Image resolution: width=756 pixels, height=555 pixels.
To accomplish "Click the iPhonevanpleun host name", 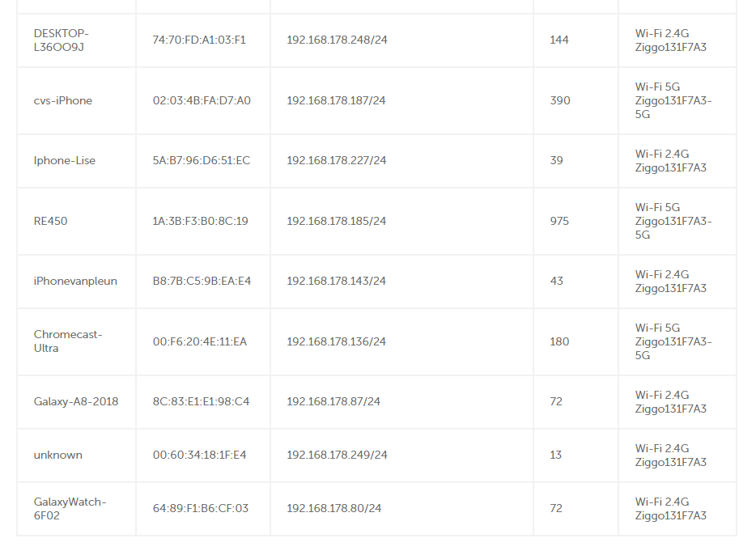I will pos(75,281).
